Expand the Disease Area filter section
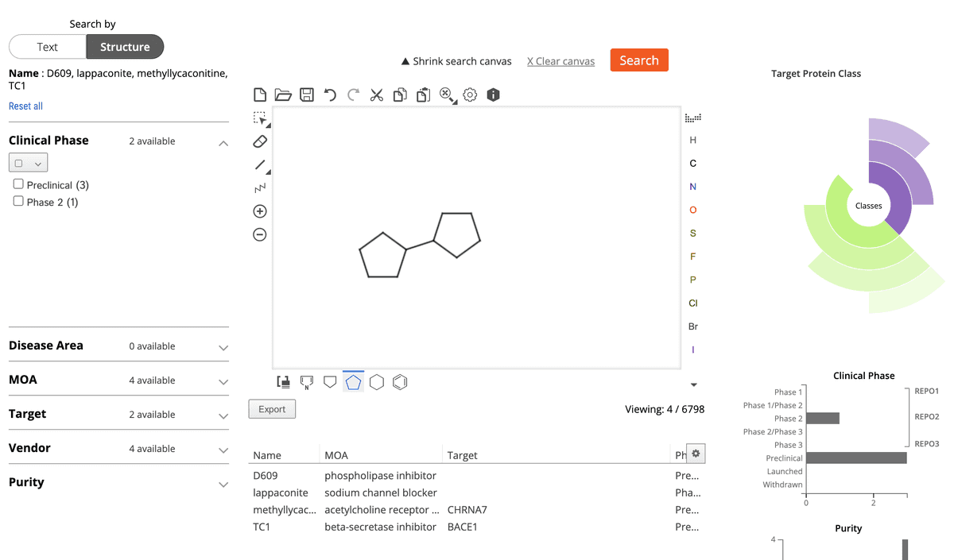954x560 pixels. [x=223, y=347]
